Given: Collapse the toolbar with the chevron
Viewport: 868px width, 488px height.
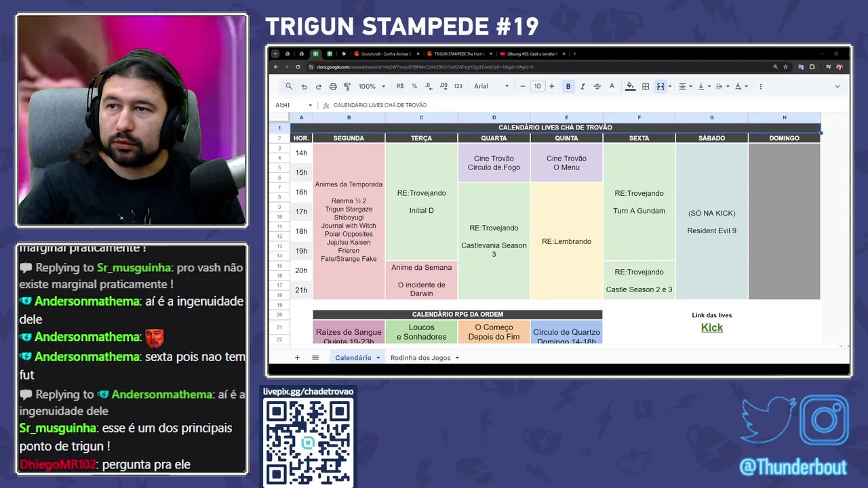Looking at the screenshot, I should tap(837, 86).
